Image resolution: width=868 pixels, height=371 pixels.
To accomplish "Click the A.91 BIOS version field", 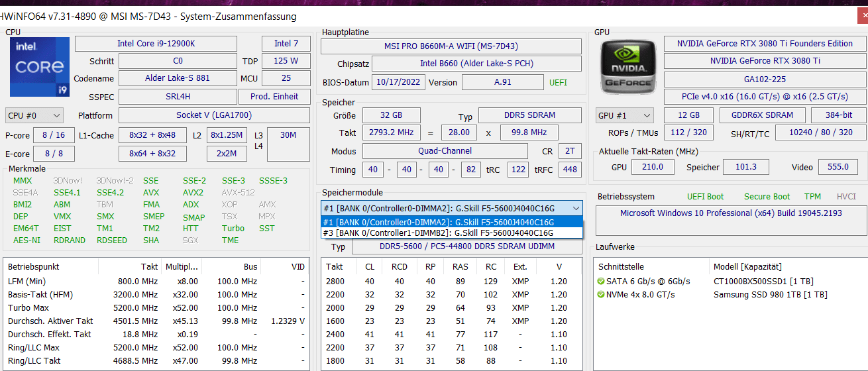I will click(502, 83).
